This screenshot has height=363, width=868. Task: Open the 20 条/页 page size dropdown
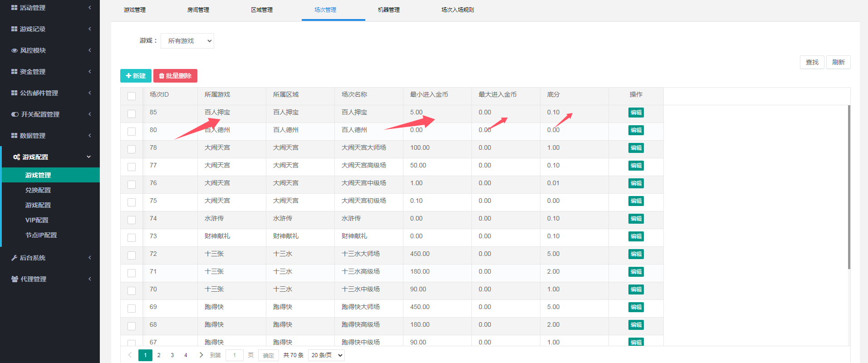326,355
